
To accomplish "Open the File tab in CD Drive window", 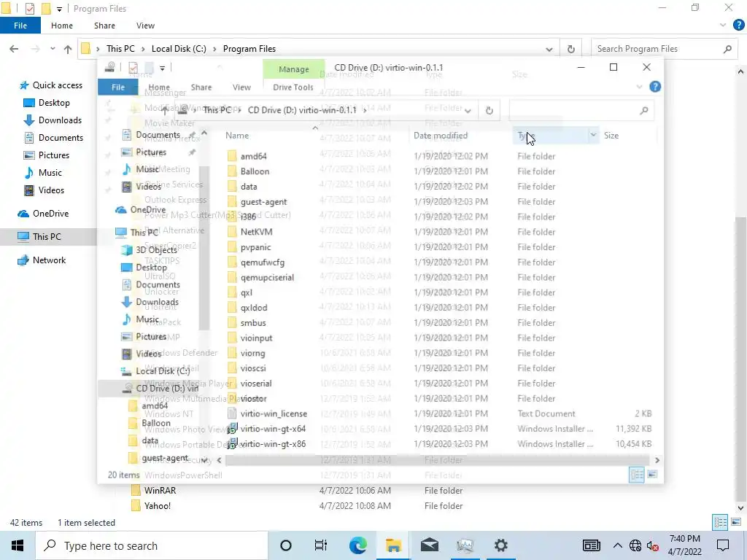I will pos(117,87).
